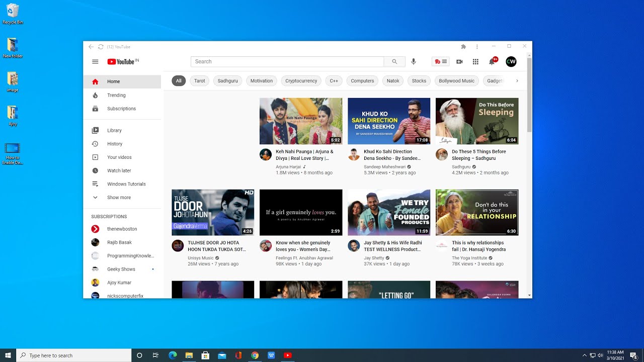Viewport: 644px width, 362px height.
Task: Open the Create video camera icon
Action: pos(459,61)
